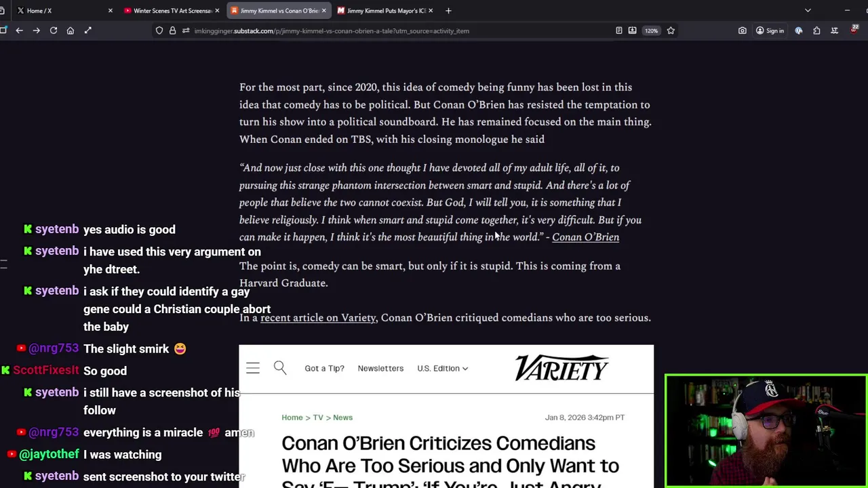The image size is (868, 488).
Task: Close the Home / X tab
Action: point(111,11)
